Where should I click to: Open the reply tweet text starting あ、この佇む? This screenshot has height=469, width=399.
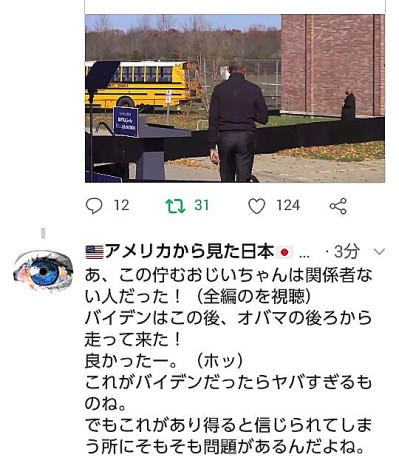point(228,361)
